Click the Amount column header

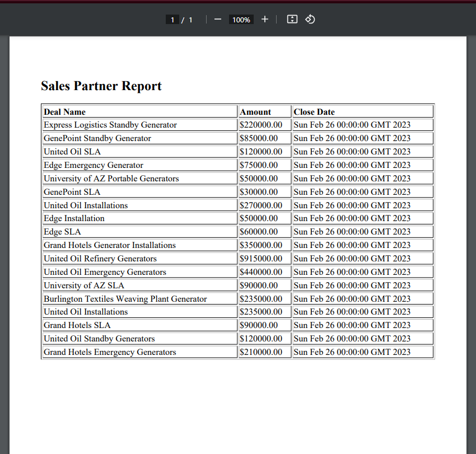(x=265, y=111)
